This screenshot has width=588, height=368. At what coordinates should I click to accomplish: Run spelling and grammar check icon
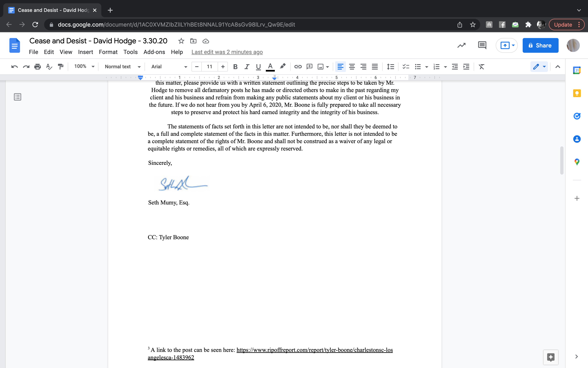(49, 67)
